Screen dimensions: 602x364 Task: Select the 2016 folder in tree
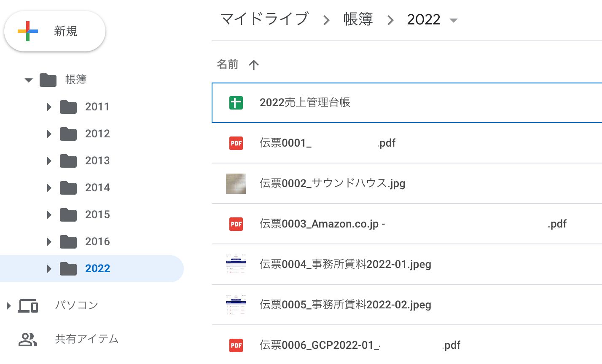point(97,241)
